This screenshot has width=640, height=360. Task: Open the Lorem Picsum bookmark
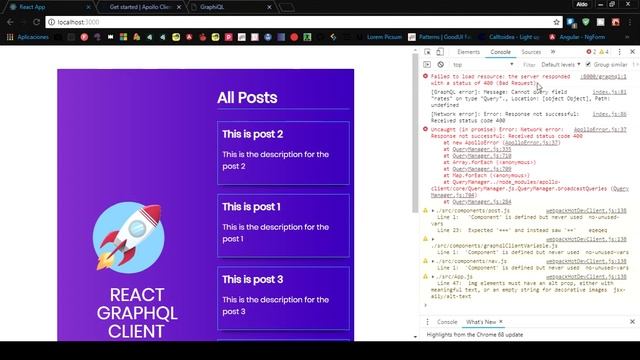380,37
